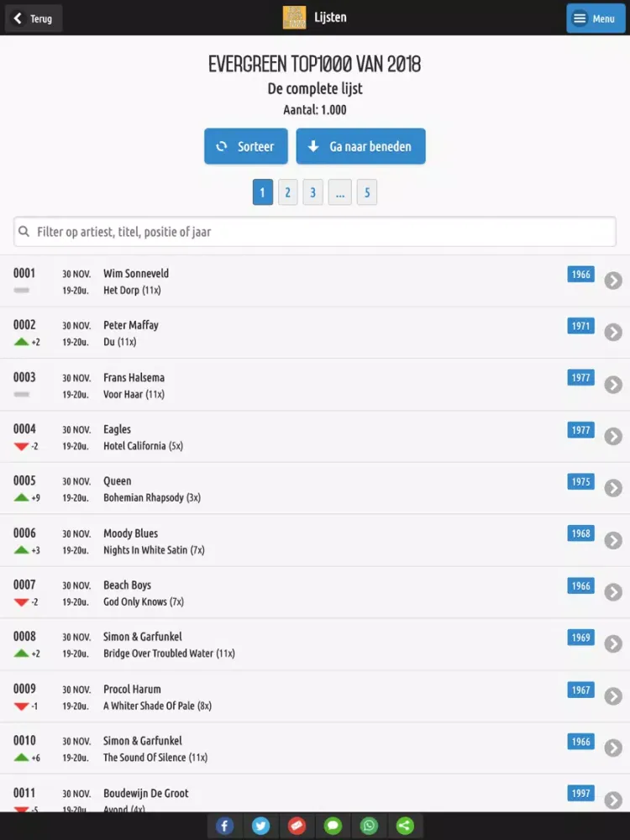Select the Wim Sonneveld artist name
The width and height of the screenshot is (630, 840).
(136, 273)
